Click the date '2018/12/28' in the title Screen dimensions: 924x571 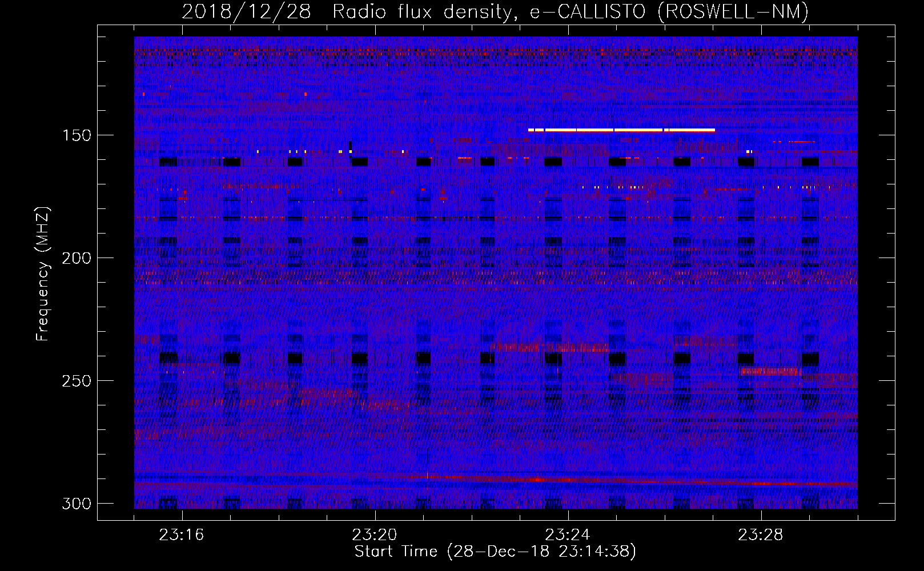(x=246, y=11)
